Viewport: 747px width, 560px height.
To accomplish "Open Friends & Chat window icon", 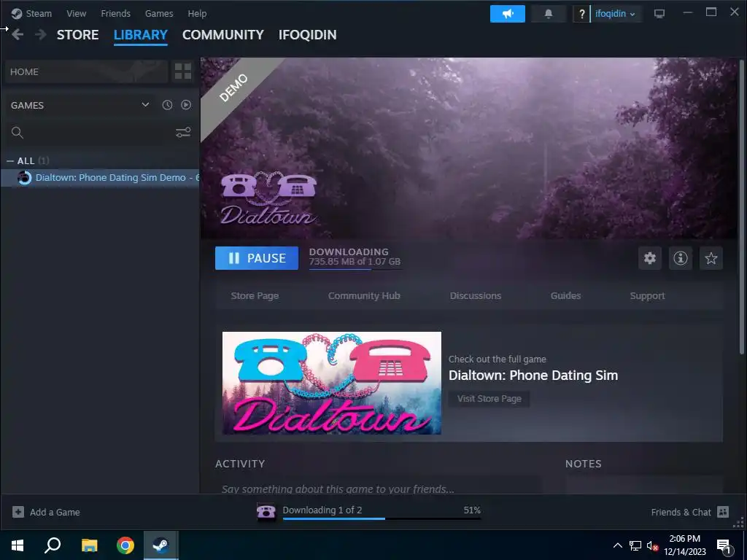I will tap(723, 512).
